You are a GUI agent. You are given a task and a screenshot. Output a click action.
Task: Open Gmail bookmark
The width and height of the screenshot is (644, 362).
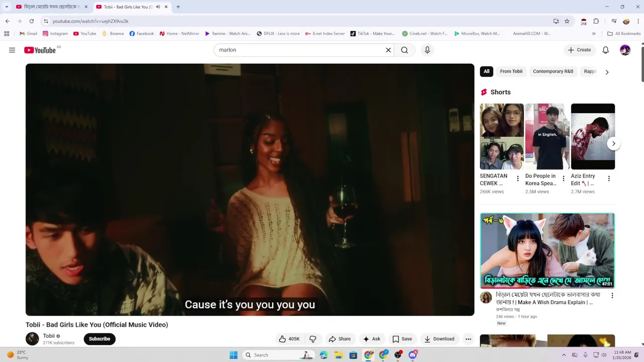click(x=28, y=34)
